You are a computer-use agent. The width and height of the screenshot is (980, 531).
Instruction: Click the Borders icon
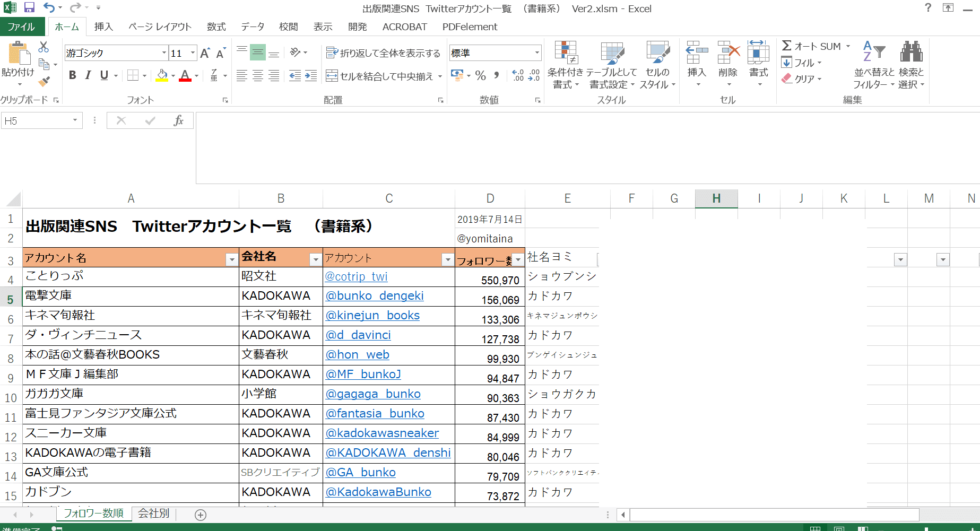(133, 76)
